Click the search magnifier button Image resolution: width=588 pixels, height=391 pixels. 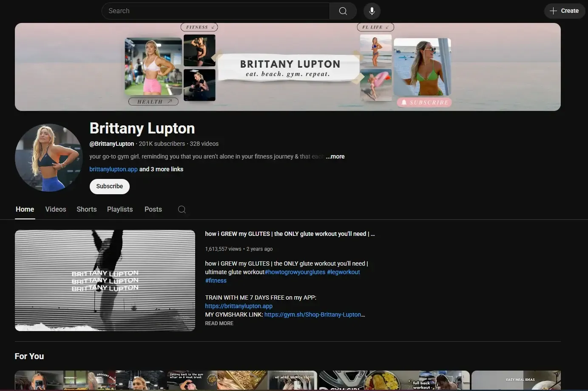pyautogui.click(x=343, y=11)
